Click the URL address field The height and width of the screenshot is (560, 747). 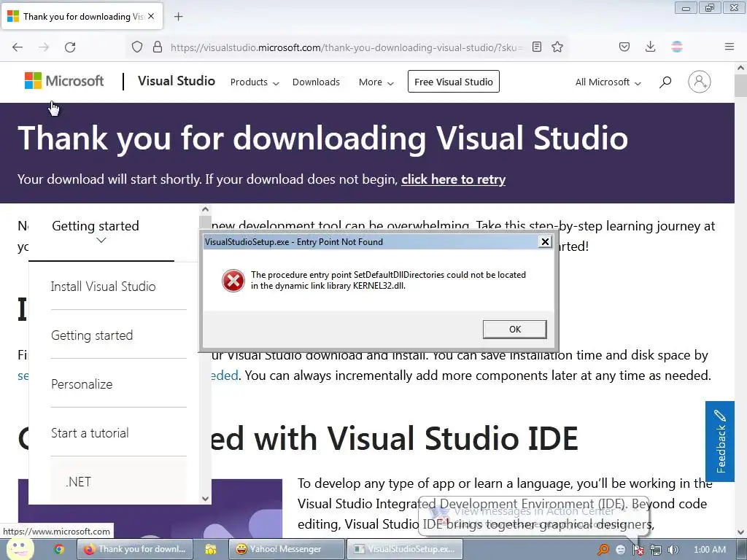tap(347, 47)
